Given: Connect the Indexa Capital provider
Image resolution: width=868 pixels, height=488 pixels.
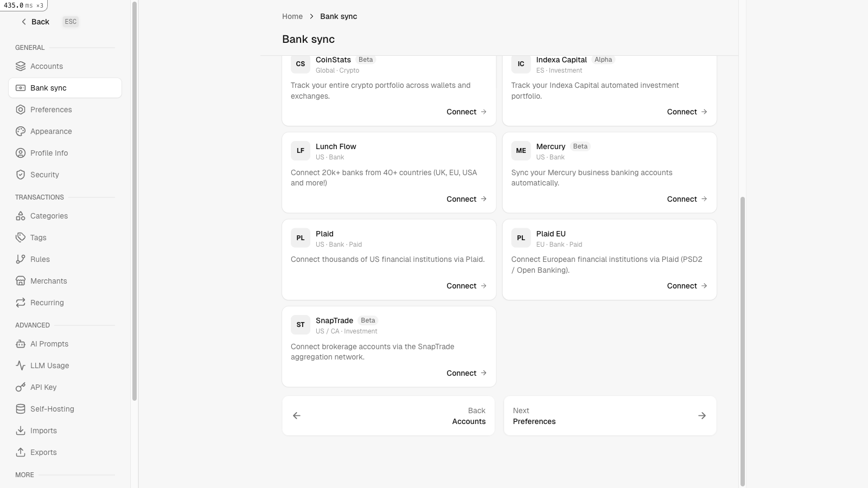Looking at the screenshot, I should pos(687,112).
